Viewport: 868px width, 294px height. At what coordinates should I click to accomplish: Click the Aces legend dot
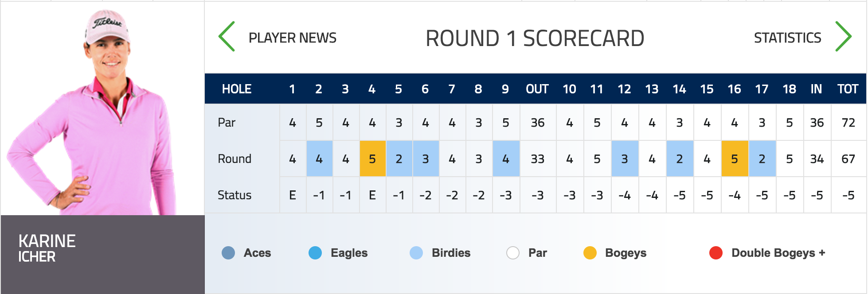[x=228, y=253]
